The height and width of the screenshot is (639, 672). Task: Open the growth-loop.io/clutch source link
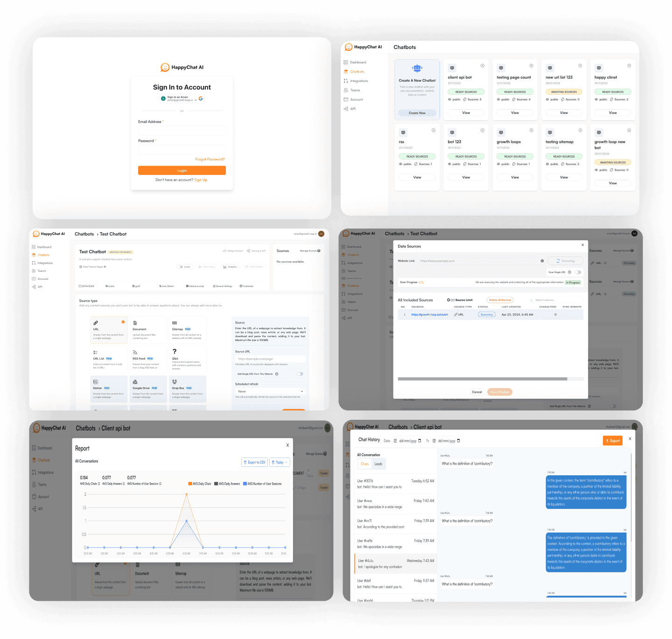tap(430, 314)
